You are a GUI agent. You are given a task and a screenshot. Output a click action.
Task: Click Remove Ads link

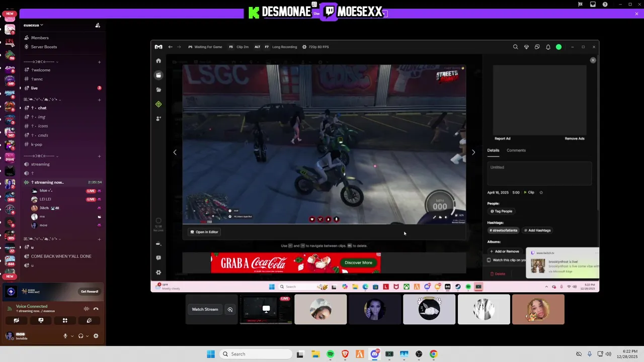point(575,139)
